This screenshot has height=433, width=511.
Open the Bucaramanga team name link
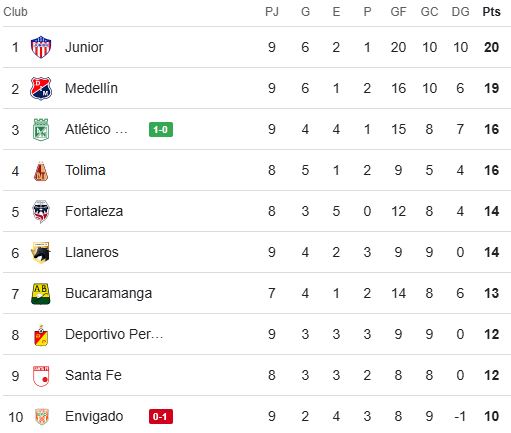108,293
